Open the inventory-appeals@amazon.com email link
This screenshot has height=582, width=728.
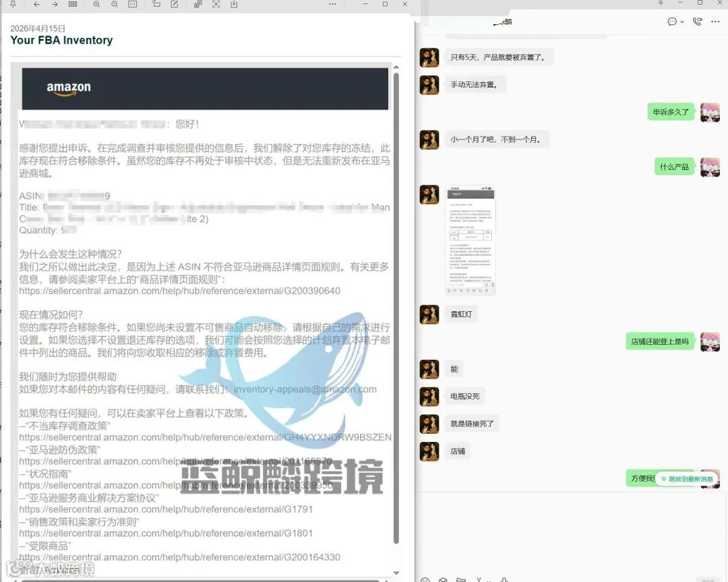coord(305,389)
